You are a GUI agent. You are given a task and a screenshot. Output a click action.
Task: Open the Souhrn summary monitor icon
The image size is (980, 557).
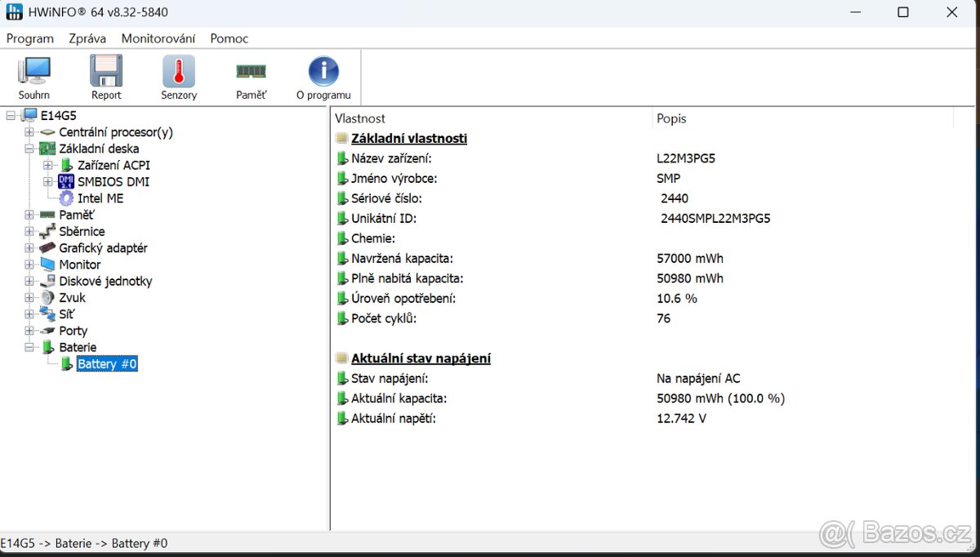[x=34, y=72]
